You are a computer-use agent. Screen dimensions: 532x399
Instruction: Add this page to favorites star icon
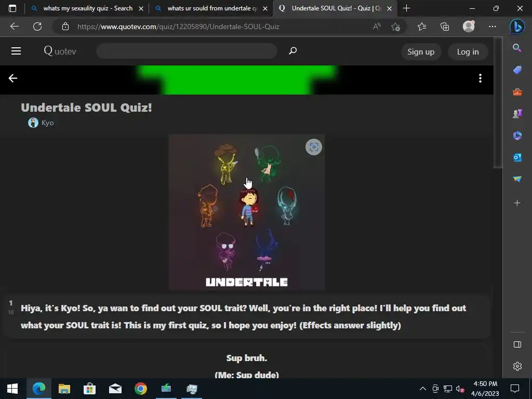tap(395, 26)
